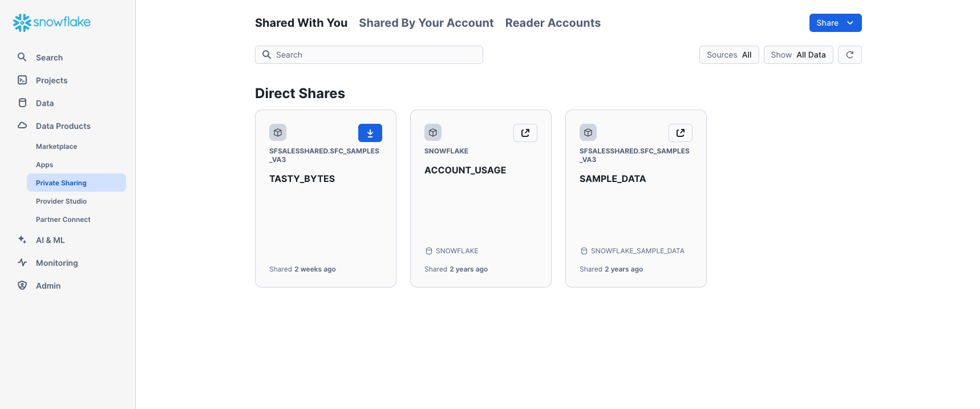Screen dimensions: 980x409
Task: Go to Projects label in sidebar
Action: (x=52, y=80)
